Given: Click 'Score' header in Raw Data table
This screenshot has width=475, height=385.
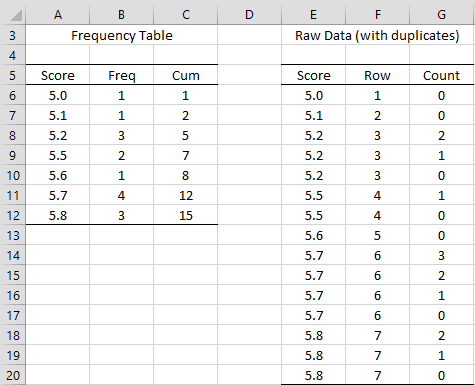Looking at the screenshot, I should [313, 75].
